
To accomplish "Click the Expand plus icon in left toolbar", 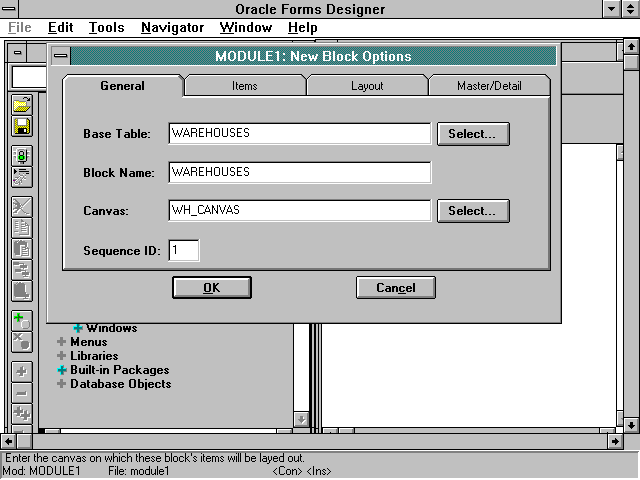I will coord(21,372).
